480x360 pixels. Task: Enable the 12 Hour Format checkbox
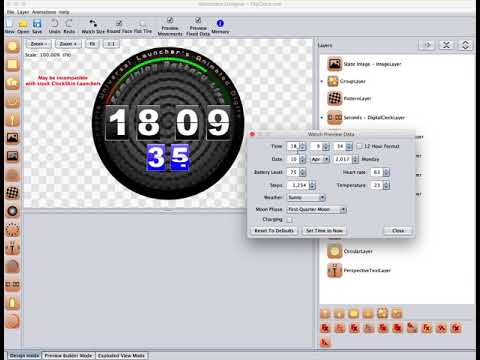coord(359,146)
